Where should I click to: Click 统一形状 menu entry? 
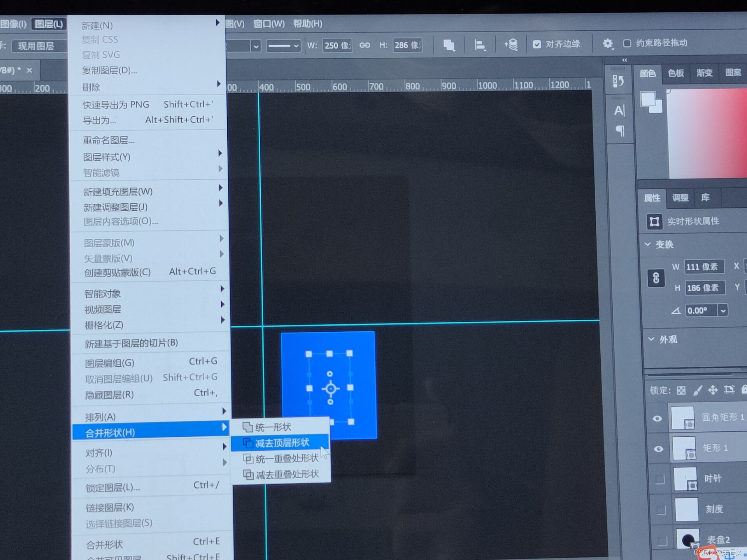(273, 427)
